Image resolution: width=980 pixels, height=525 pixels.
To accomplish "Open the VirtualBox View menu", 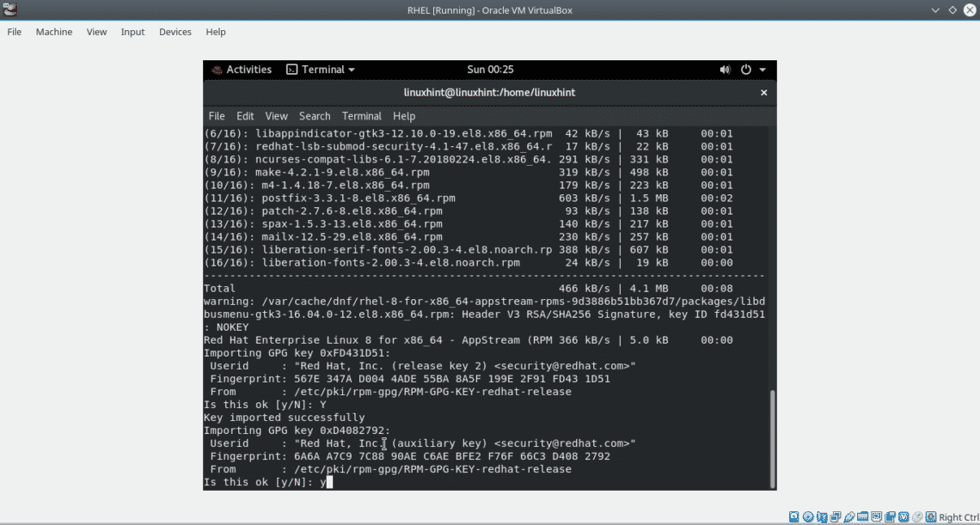I will [x=97, y=32].
